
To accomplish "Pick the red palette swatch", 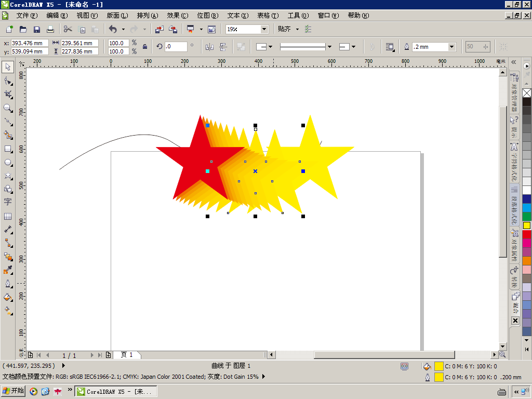I will tap(527, 234).
